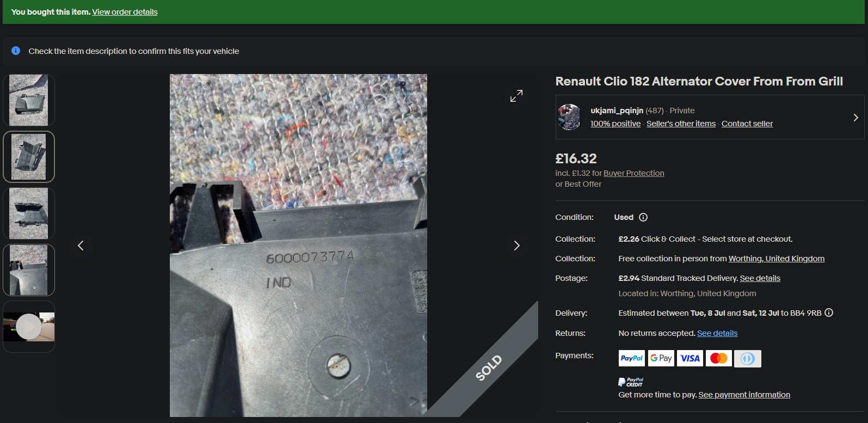
Task: Expand seller card chevron arrow
Action: pyautogui.click(x=855, y=117)
